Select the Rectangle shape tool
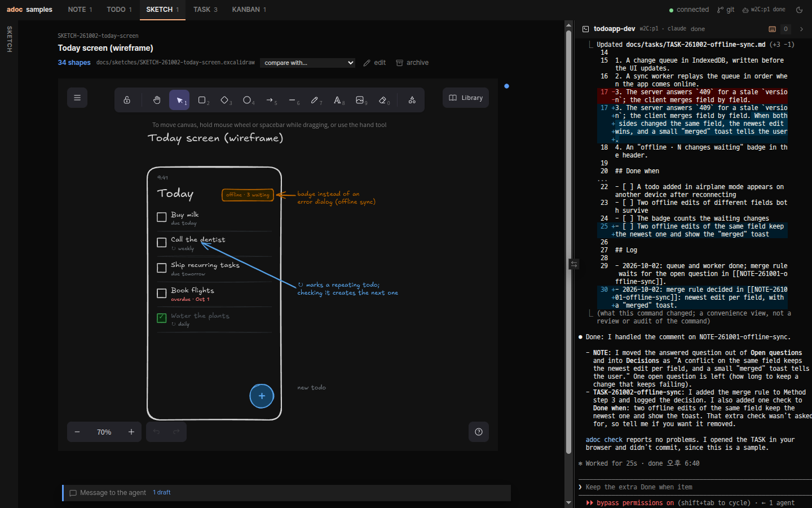Image resolution: width=812 pixels, height=508 pixels. 202,100
